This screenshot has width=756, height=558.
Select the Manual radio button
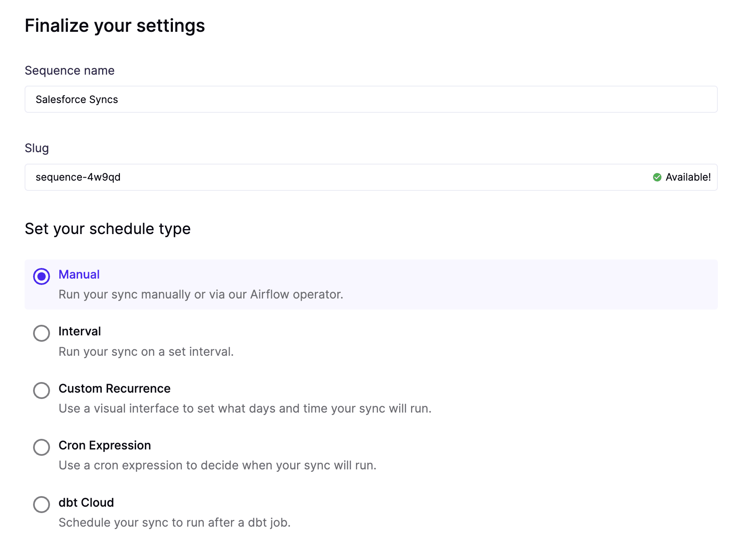[42, 276]
